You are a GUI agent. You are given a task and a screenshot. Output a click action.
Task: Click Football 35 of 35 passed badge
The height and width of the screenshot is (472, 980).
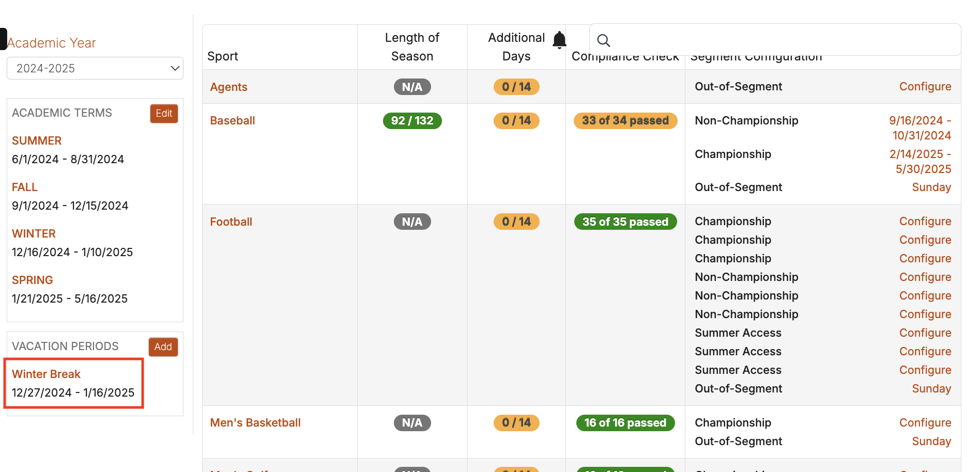click(x=625, y=222)
